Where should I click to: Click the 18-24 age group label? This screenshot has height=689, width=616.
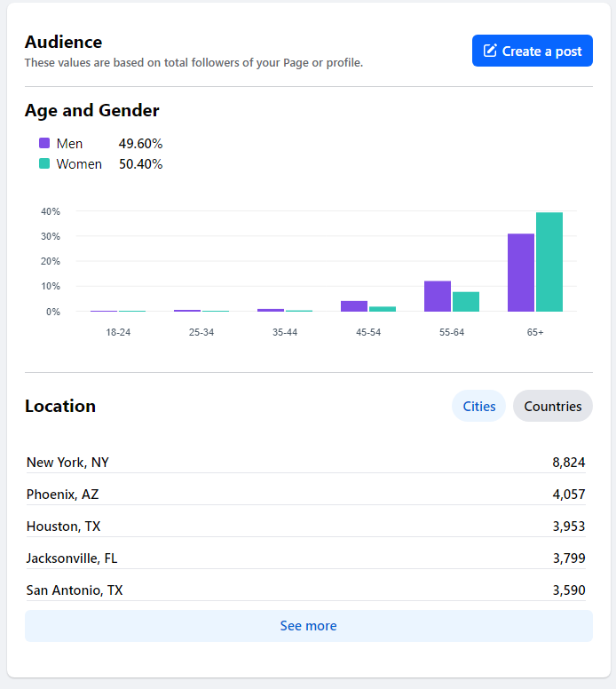coord(118,332)
